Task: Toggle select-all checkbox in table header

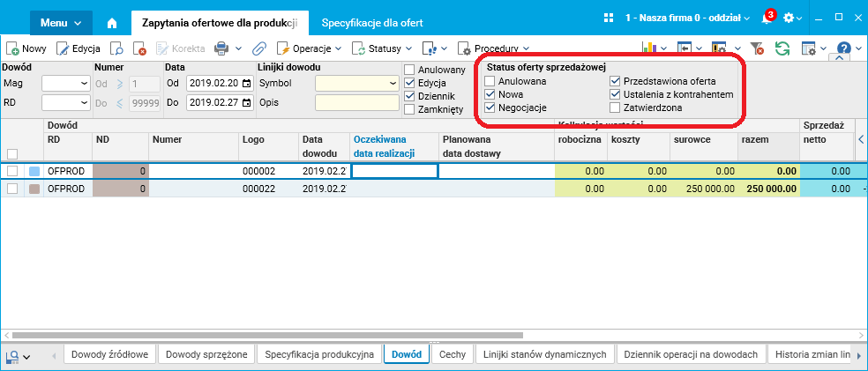Action: (x=12, y=153)
